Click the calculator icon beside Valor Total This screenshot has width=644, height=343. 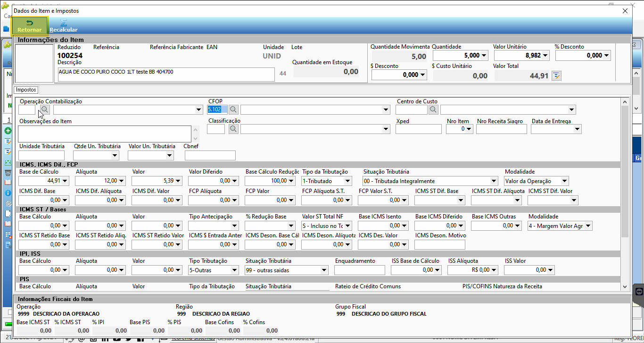(x=556, y=75)
